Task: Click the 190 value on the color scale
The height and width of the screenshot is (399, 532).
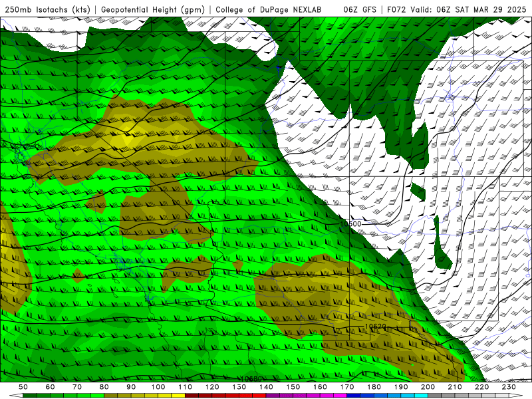Action: click(401, 387)
